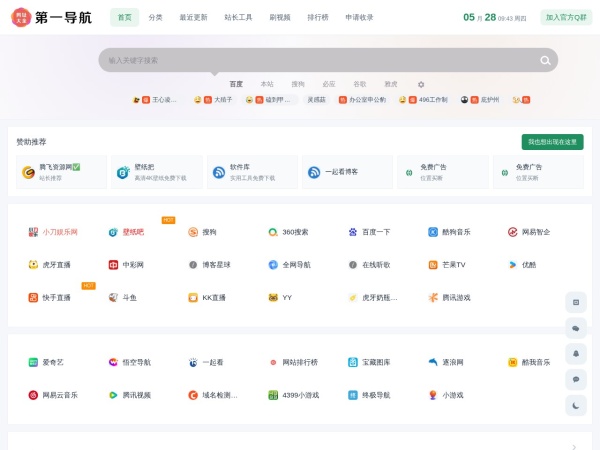Select 本站 search engine tab
600x450 pixels.
click(267, 84)
